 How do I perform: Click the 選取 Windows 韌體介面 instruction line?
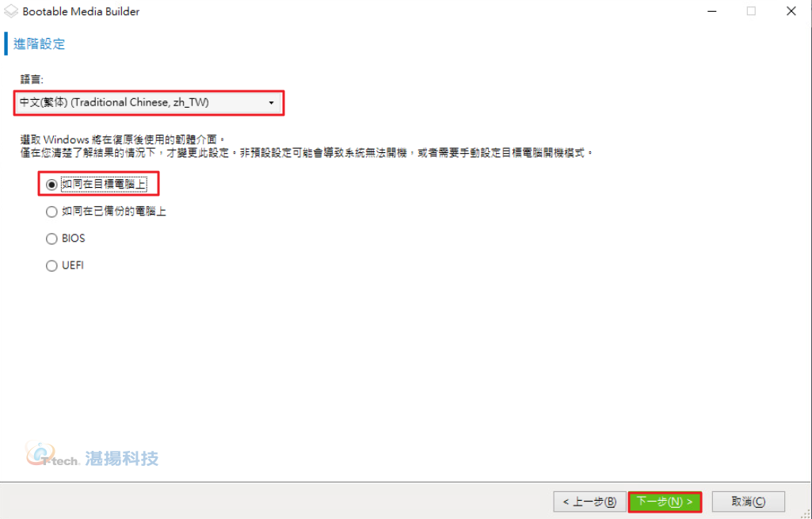pos(123,139)
